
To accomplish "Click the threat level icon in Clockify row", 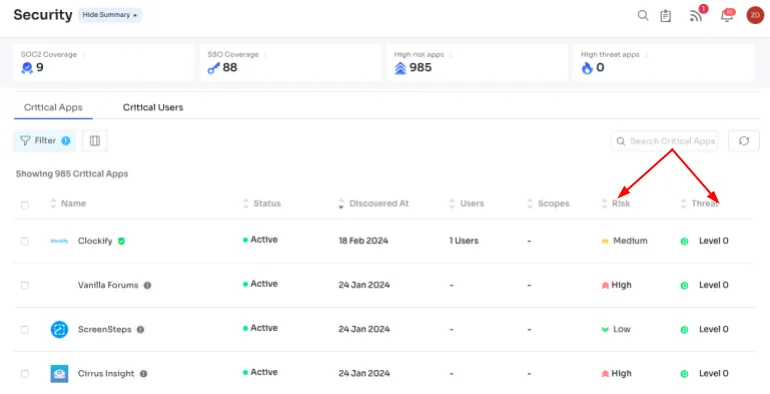I will [x=684, y=241].
